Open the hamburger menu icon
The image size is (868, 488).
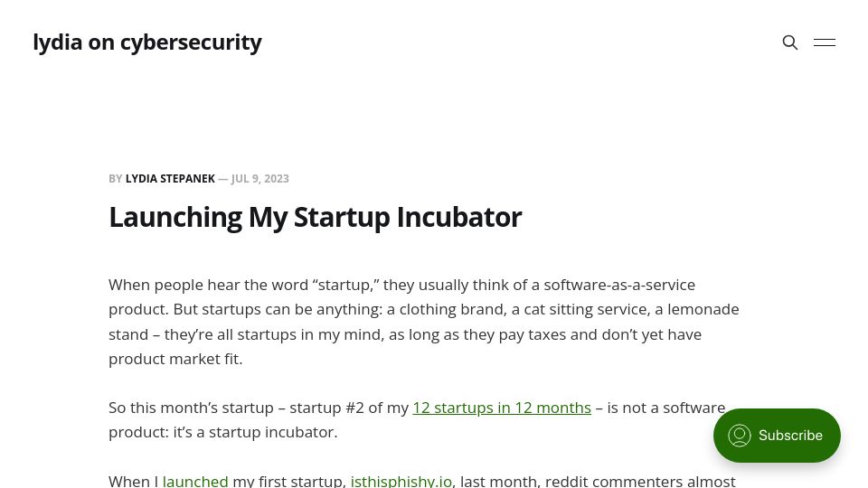click(x=825, y=42)
